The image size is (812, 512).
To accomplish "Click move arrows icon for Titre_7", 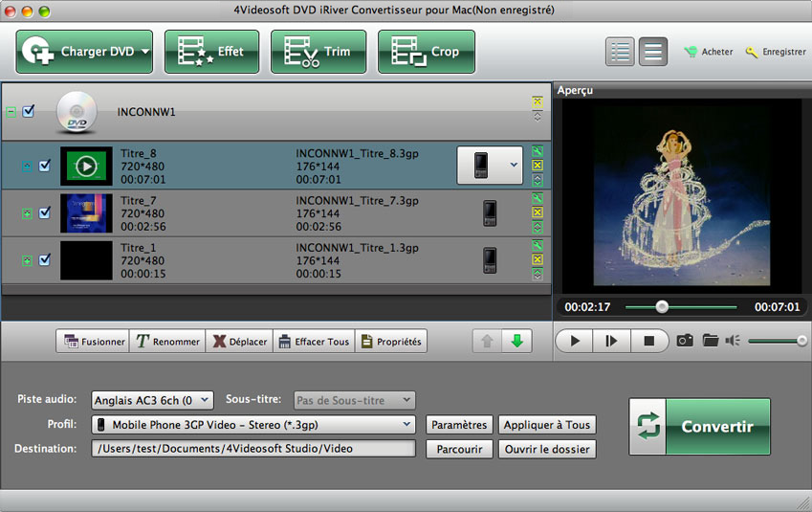I will tap(538, 227).
